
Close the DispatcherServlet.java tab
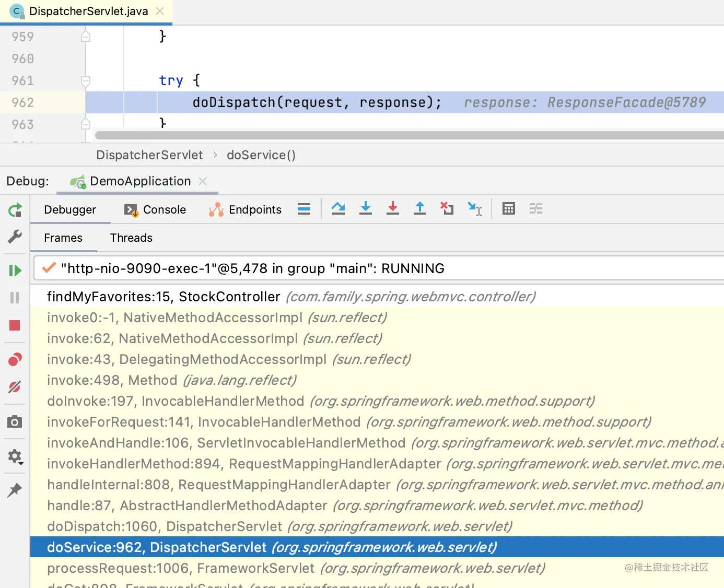160,11
